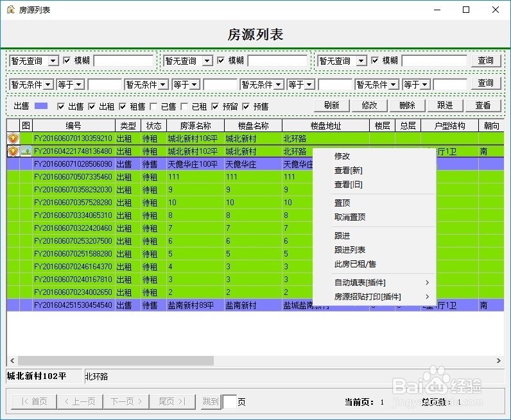Open the fourth 等于 operator dropdown
Viewport: 511px width, 420px height.
424,85
